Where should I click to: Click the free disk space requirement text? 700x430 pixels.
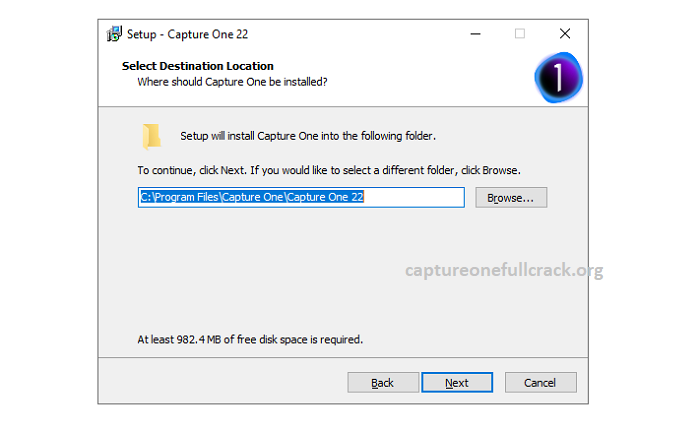click(x=250, y=340)
